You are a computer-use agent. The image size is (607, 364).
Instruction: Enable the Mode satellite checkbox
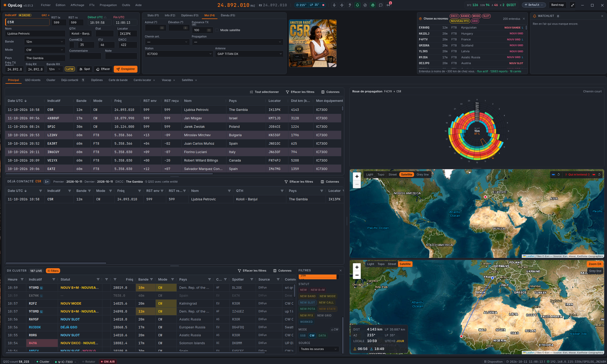coord(217,30)
